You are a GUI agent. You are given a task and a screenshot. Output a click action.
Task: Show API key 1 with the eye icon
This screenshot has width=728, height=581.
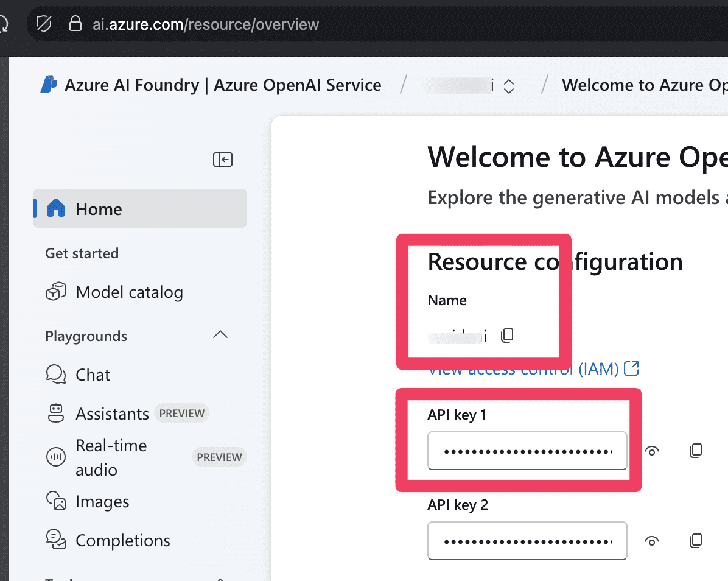652,451
